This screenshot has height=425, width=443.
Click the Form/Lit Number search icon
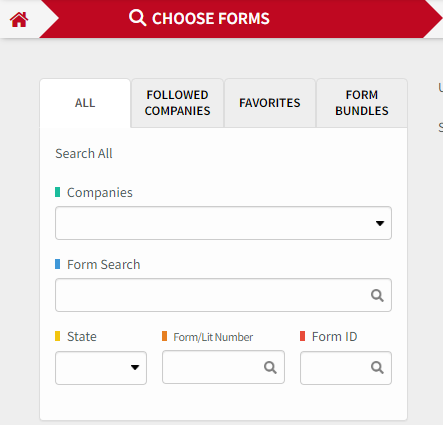coord(270,368)
